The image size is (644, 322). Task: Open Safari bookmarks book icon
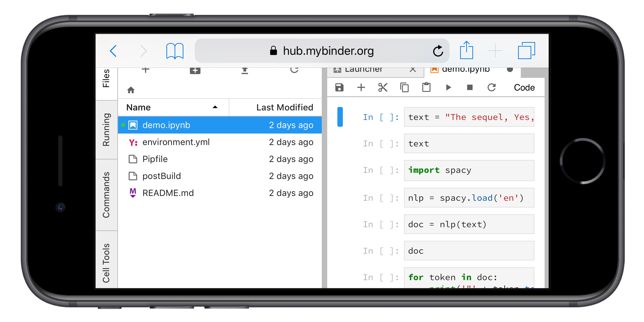tap(175, 51)
